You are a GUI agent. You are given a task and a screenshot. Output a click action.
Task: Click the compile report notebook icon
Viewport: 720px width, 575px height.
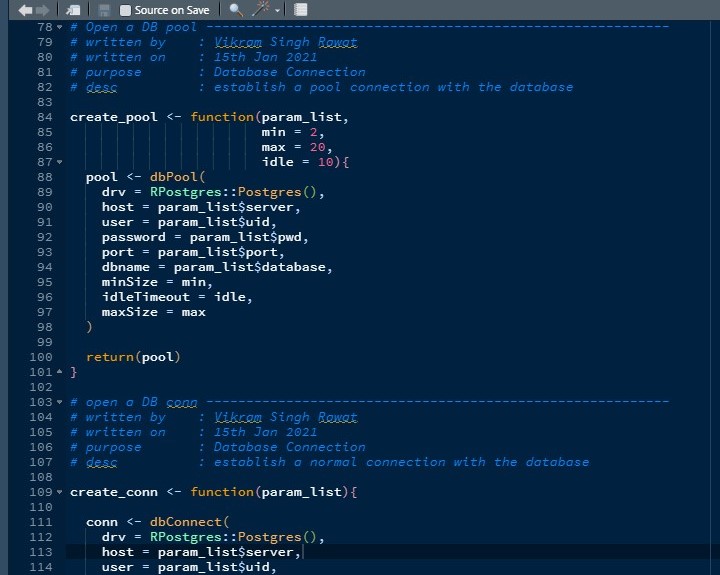tap(300, 9)
